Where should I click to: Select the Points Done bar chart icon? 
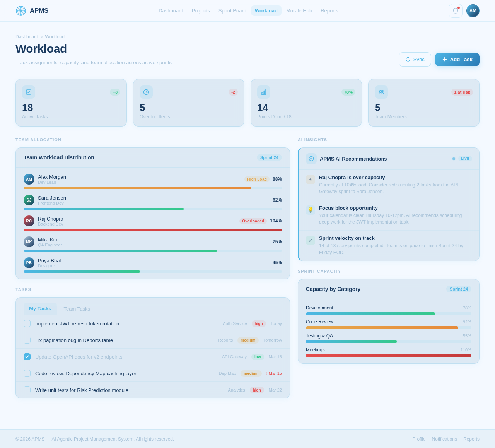tap(264, 92)
